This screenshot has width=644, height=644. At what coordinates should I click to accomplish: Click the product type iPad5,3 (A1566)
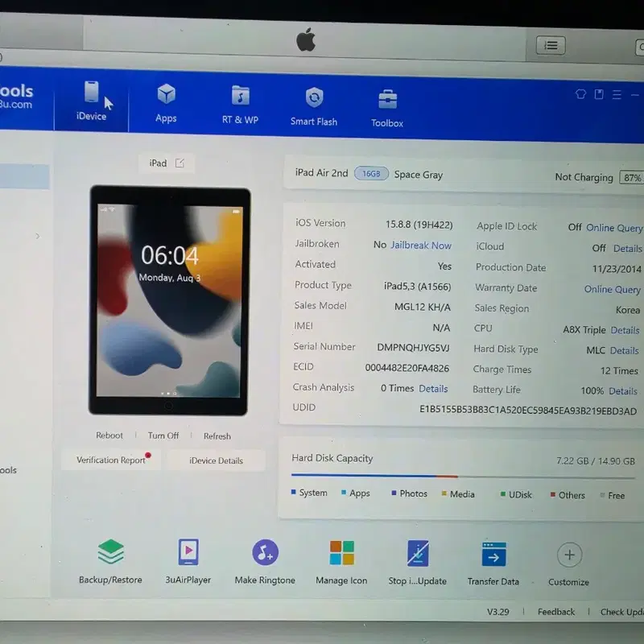(x=417, y=287)
